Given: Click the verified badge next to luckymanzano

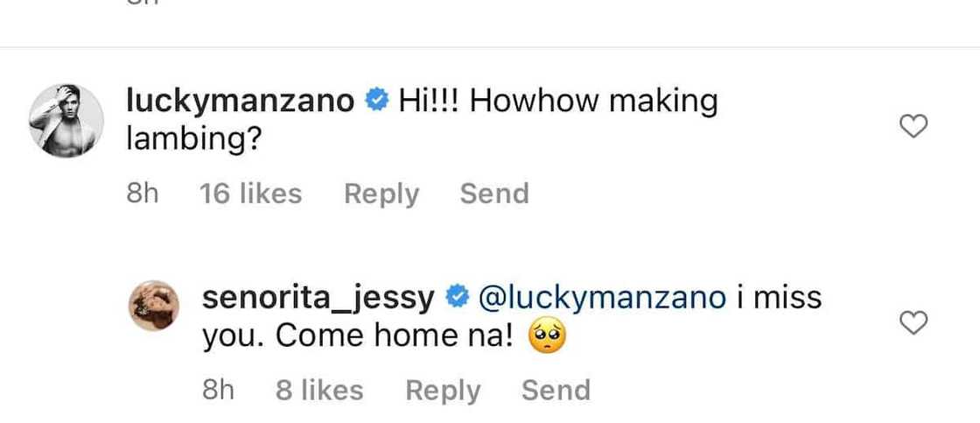Looking at the screenshot, I should [x=377, y=101].
